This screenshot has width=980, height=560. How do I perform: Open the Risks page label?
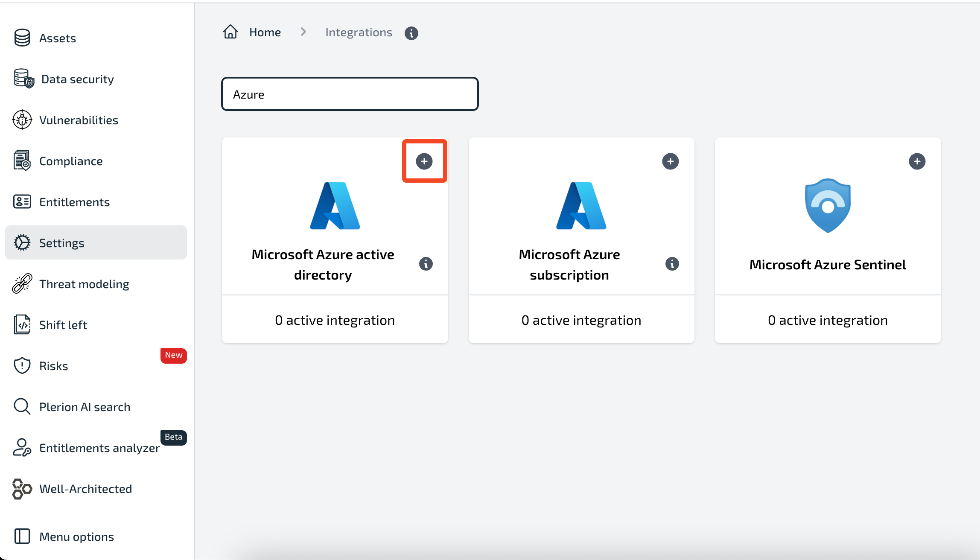coord(54,366)
